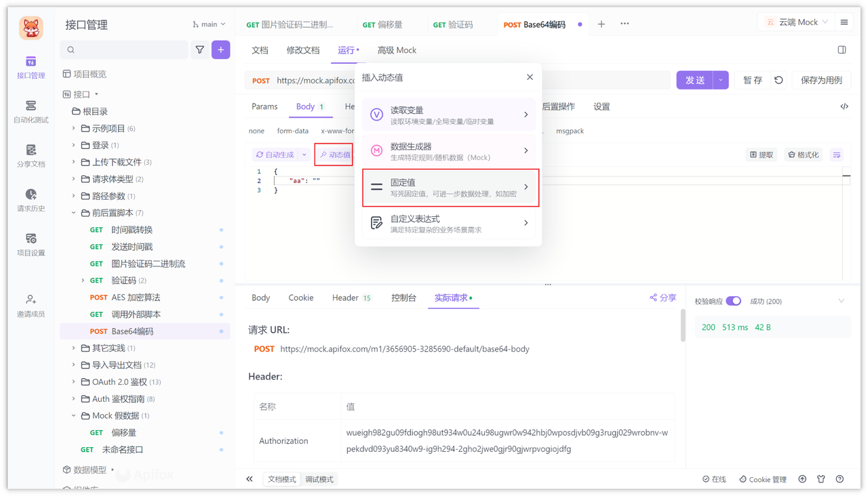Switch to the 高级 Mock tab

pos(397,50)
